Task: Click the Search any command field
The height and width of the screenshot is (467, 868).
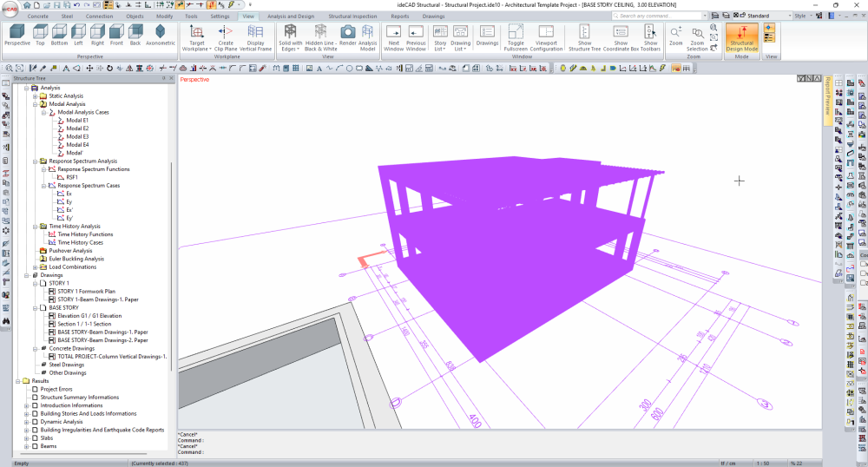Action: [x=660, y=16]
